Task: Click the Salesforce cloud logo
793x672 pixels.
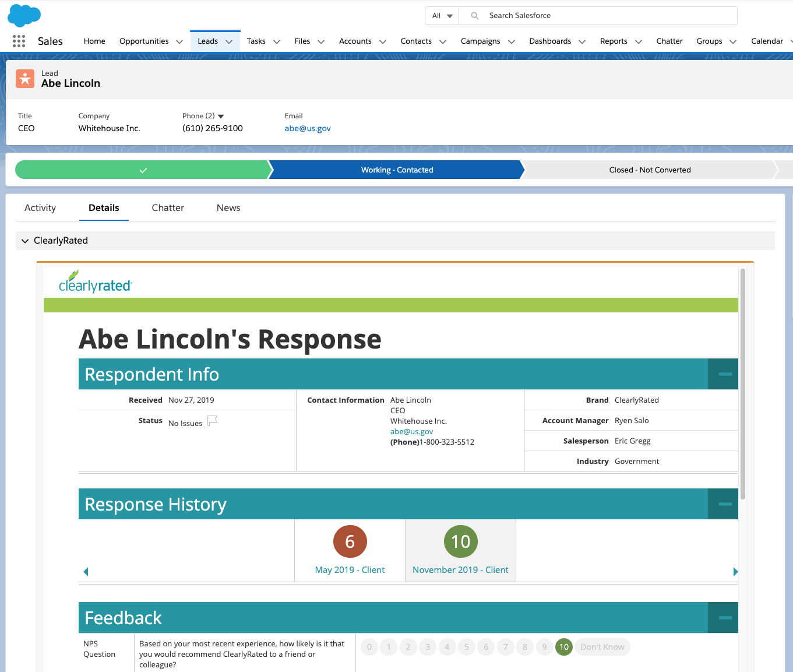Action: [24, 15]
